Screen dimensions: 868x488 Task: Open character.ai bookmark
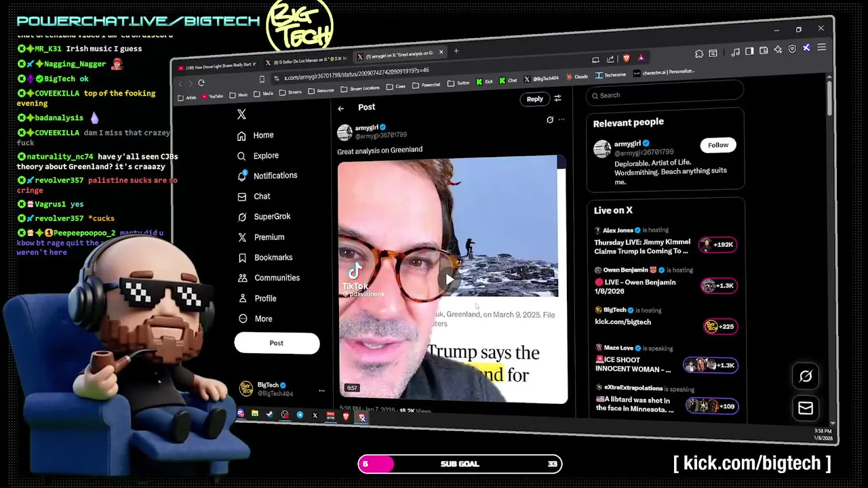point(664,73)
